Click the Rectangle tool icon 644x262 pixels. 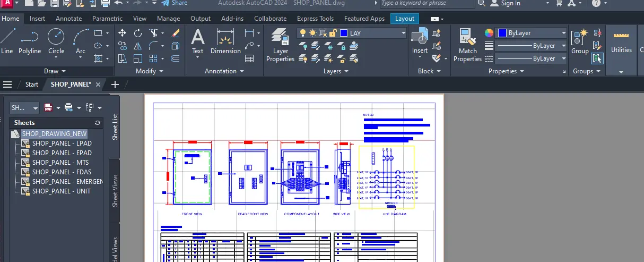point(98,33)
